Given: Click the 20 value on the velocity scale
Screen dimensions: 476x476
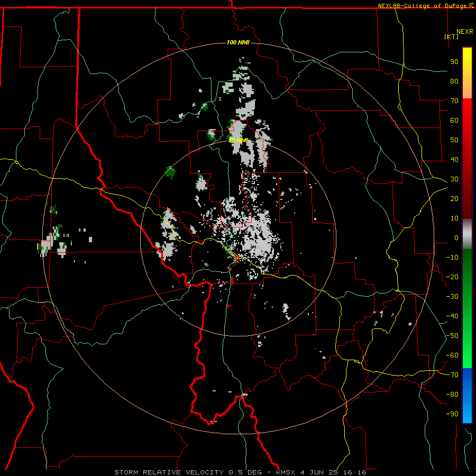Looking at the screenshot, I should pos(454,198).
